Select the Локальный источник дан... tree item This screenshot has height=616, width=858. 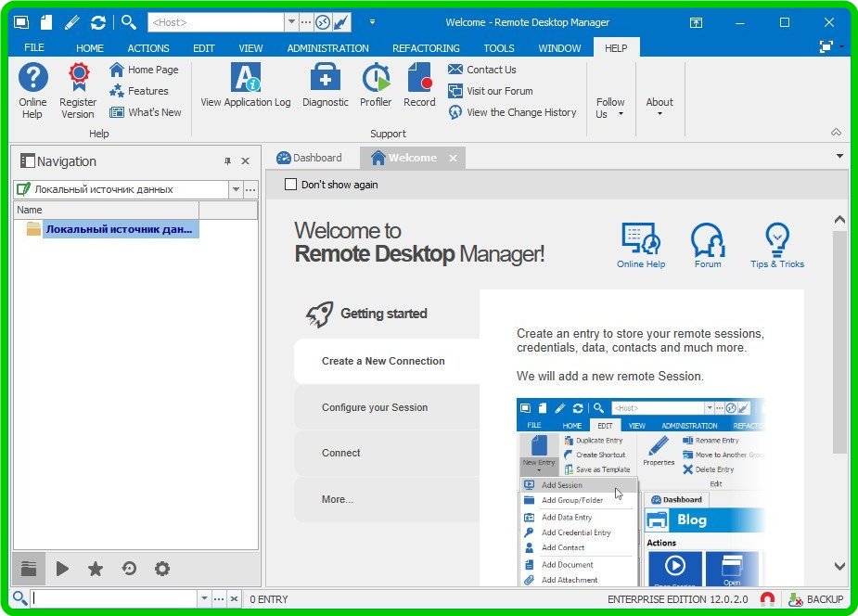click(120, 229)
